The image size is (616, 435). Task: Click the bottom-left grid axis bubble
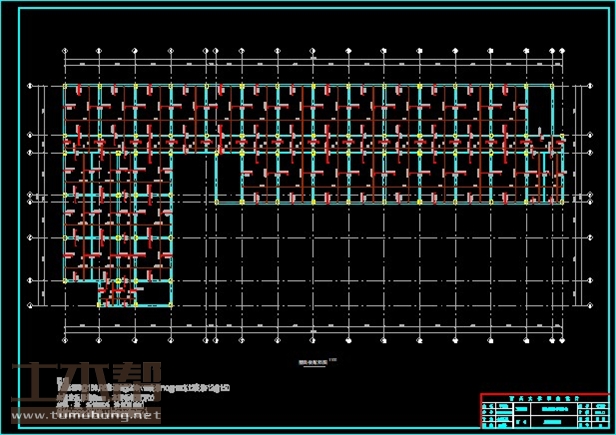click(x=65, y=340)
